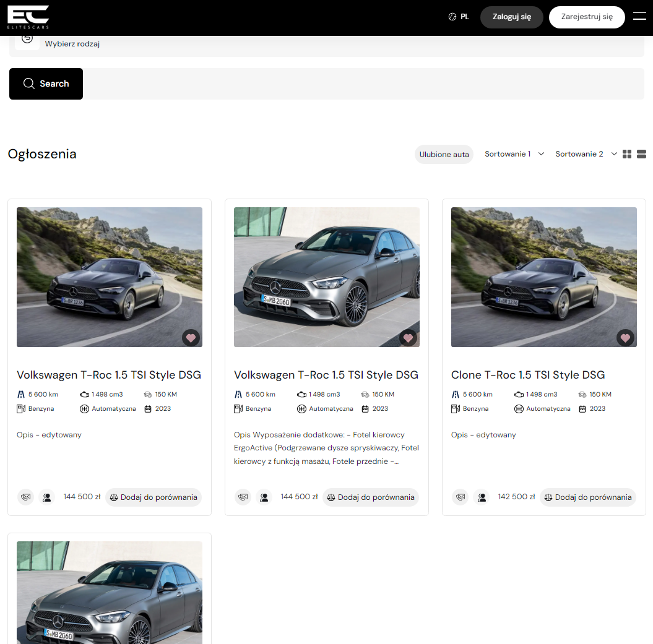This screenshot has width=653, height=644.
Task: Add Clone T-Roc to comparison
Action: [587, 497]
